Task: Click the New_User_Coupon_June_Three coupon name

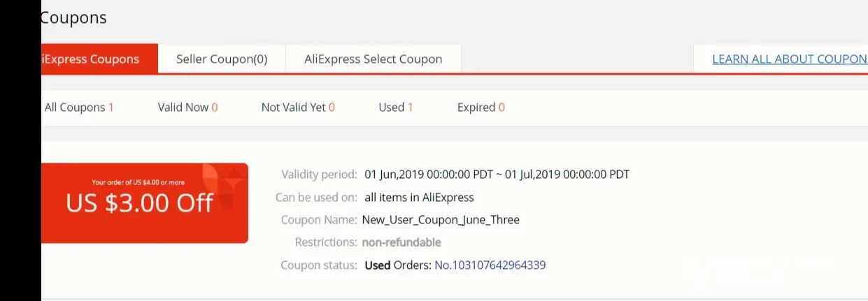Action: (x=441, y=220)
